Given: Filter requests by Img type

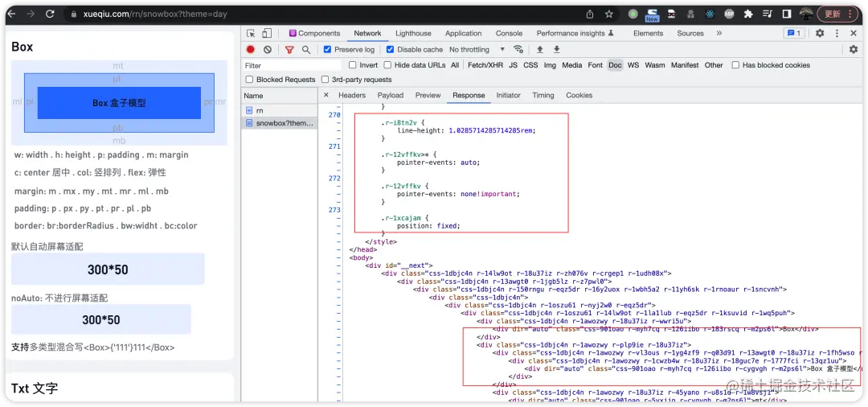Looking at the screenshot, I should click(550, 65).
